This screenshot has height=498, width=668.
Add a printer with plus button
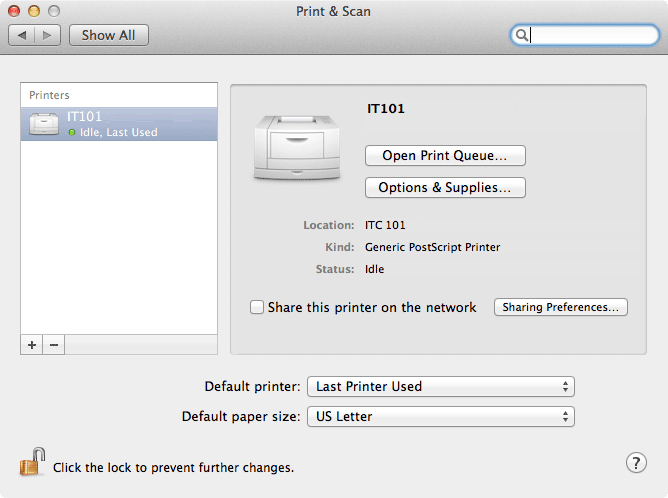tap(32, 345)
